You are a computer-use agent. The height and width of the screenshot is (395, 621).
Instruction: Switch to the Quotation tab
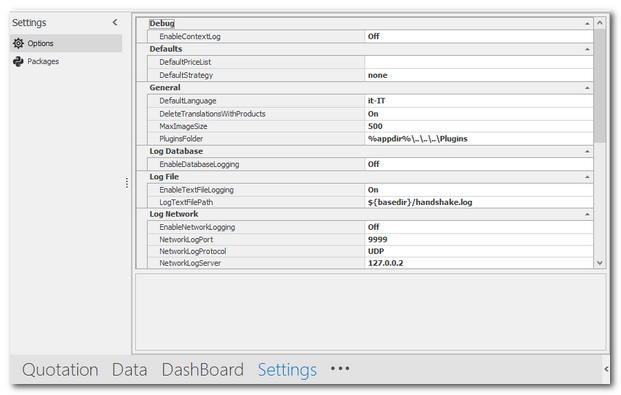[x=60, y=370]
